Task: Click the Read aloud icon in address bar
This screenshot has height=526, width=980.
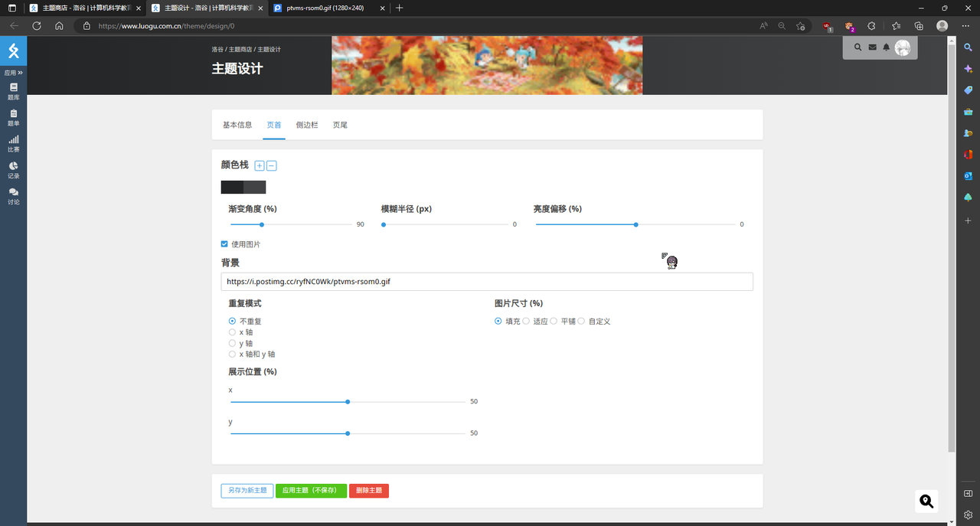Action: tap(763, 25)
